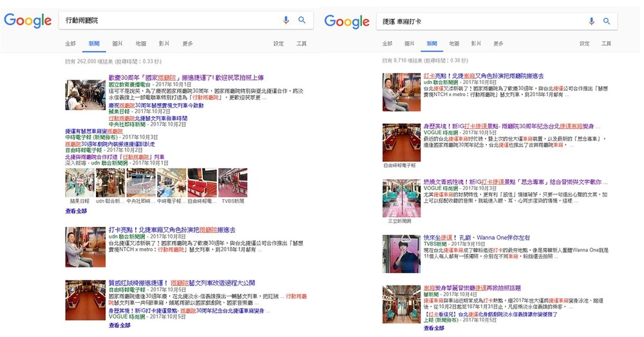Click thumbnail beside 快來坐捷運 result
Viewport: 644px width, 337px height.
tap(402, 254)
